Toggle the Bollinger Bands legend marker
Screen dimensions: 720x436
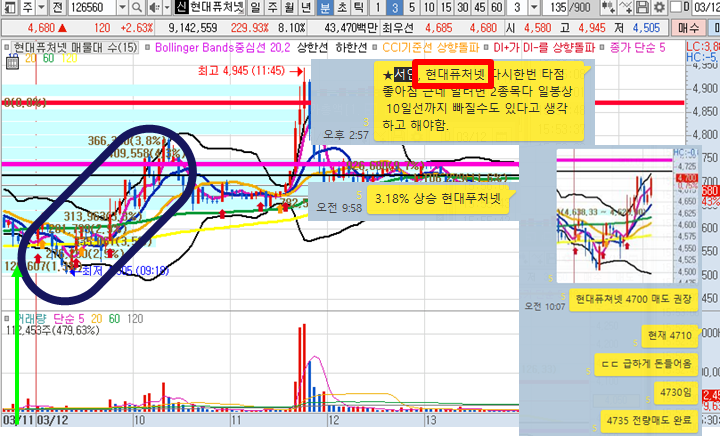click(148, 47)
